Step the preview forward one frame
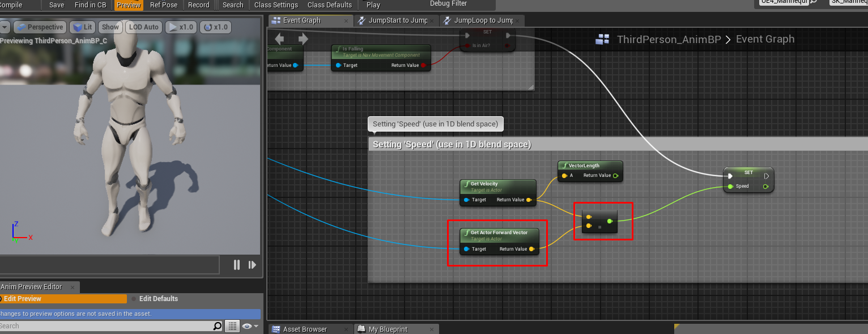 click(x=252, y=265)
